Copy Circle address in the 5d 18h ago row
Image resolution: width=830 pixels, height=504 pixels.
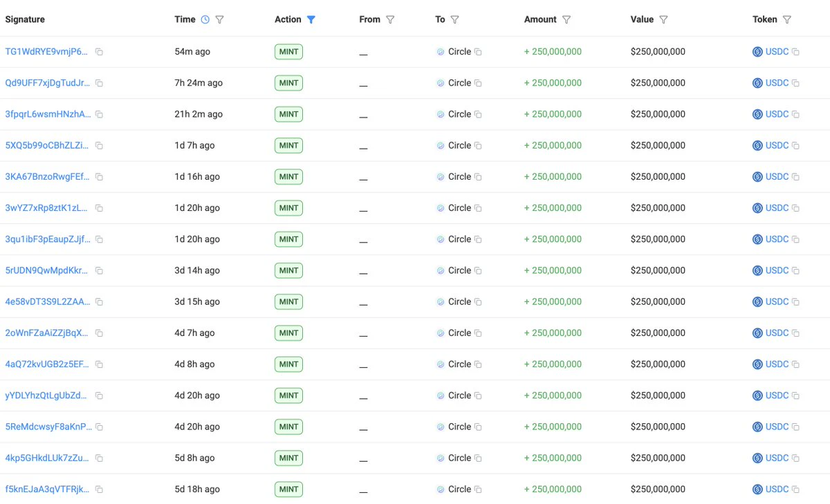point(478,489)
